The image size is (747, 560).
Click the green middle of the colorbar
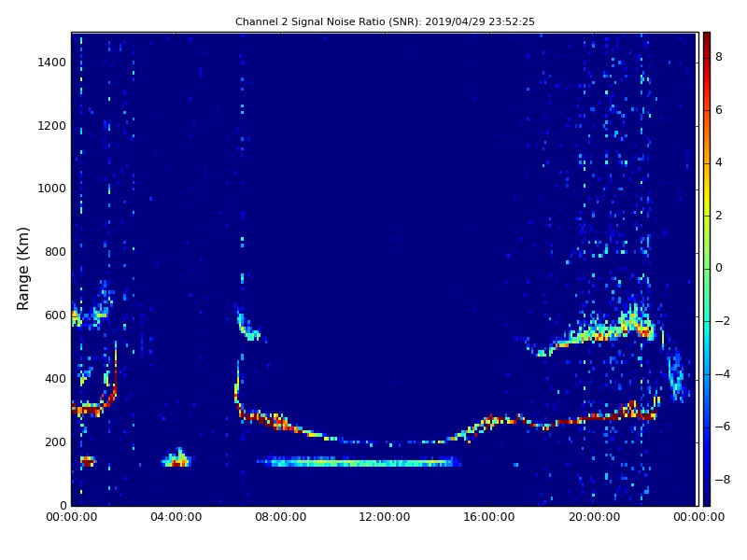pyautogui.click(x=706, y=269)
